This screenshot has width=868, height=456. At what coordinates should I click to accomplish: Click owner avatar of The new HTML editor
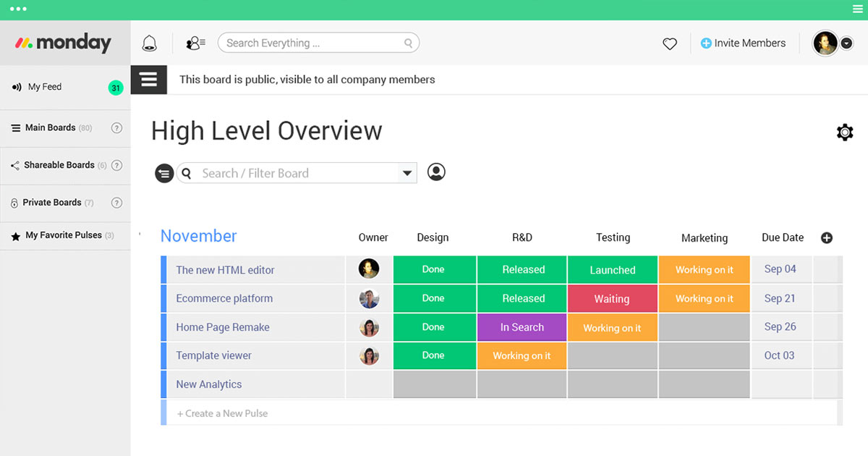(369, 269)
